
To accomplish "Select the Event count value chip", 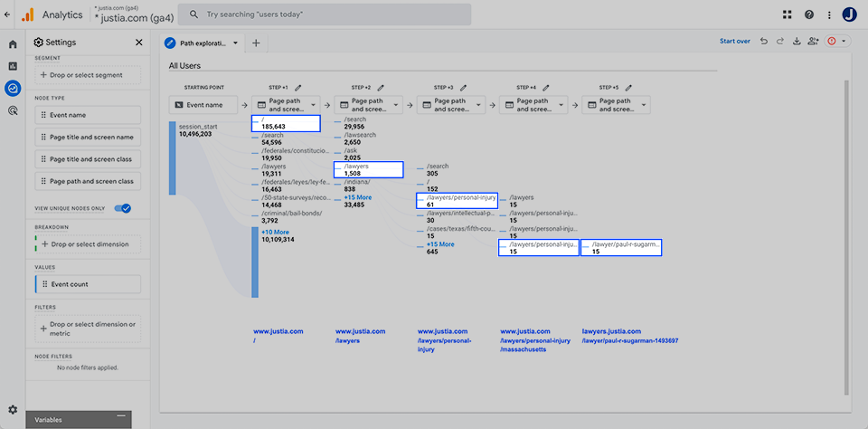I will (x=88, y=284).
